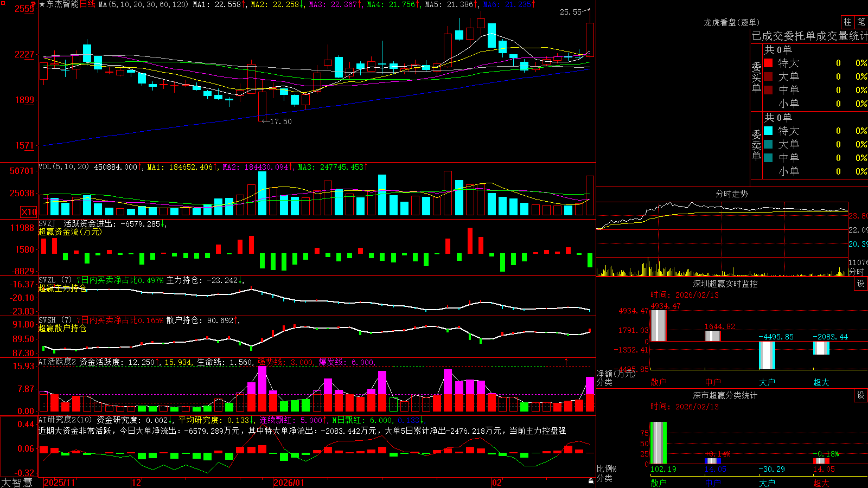Image resolution: width=868 pixels, height=488 pixels.
Task: Click the lock icon on the time axis
Action: pos(591,481)
